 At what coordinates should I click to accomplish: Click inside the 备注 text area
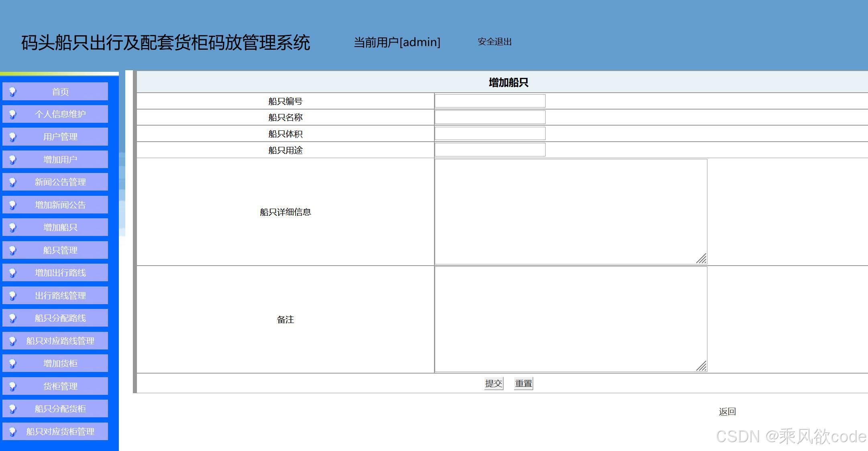pos(570,319)
